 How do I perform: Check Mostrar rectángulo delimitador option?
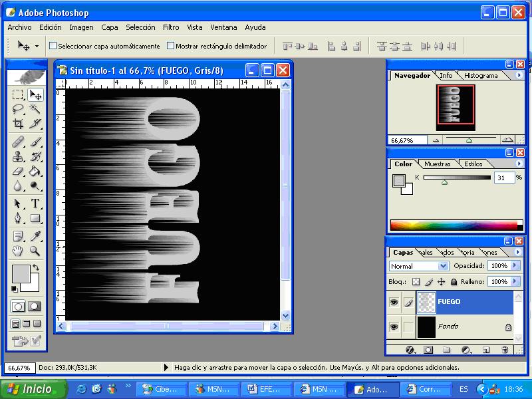click(x=170, y=46)
